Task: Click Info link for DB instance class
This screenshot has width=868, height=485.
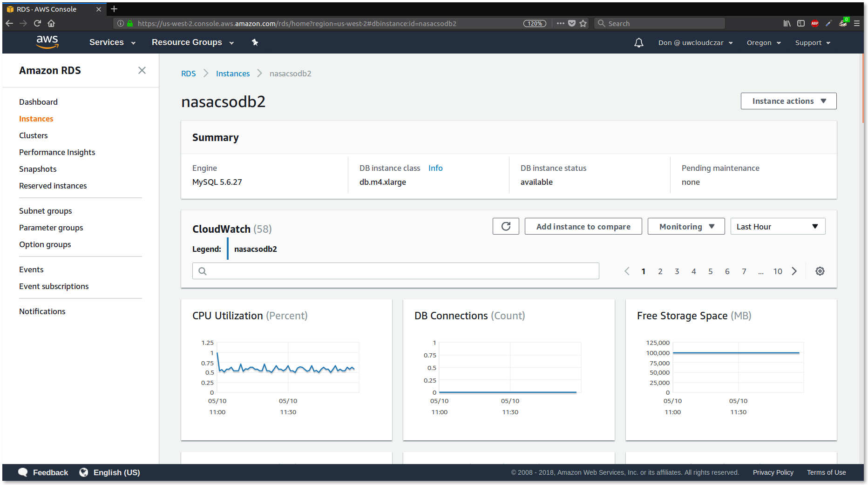Action: (x=435, y=168)
